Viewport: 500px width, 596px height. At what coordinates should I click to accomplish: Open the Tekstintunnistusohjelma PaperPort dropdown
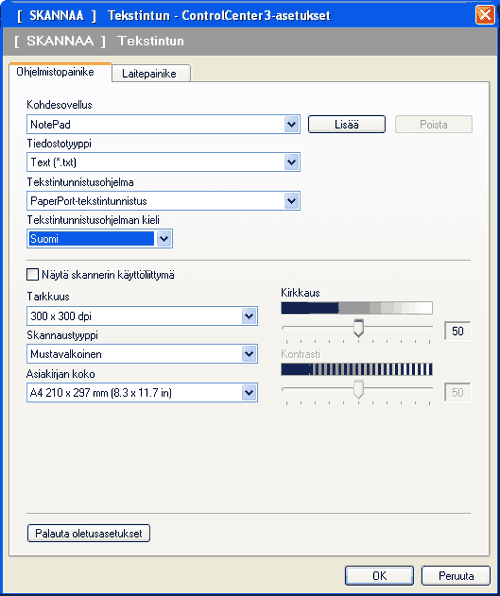tap(163, 201)
